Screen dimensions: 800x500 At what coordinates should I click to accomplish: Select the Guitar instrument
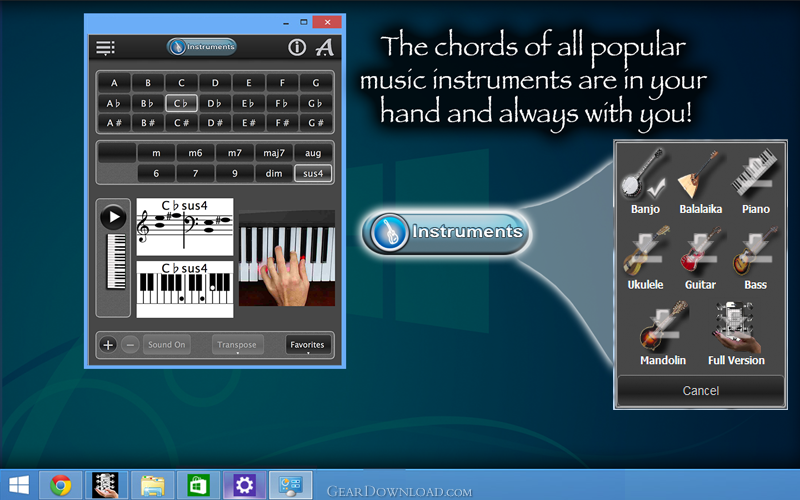pyautogui.click(x=701, y=258)
